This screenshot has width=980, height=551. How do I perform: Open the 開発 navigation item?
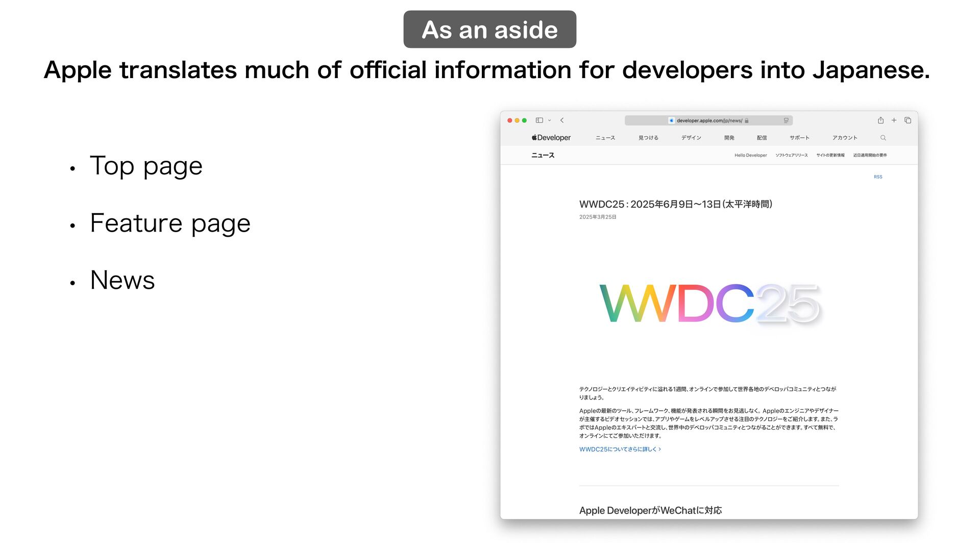pos(729,138)
